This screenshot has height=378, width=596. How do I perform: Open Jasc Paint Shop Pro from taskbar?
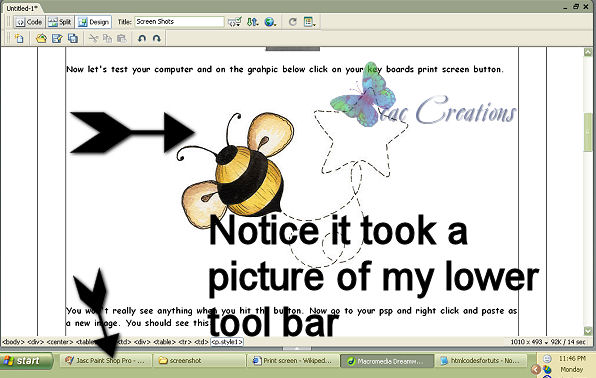pos(106,361)
